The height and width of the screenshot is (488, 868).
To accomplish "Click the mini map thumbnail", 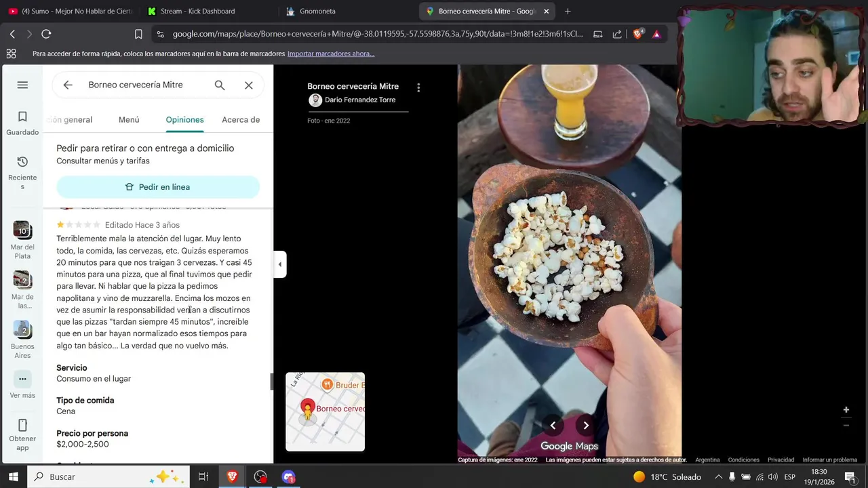I will (325, 411).
